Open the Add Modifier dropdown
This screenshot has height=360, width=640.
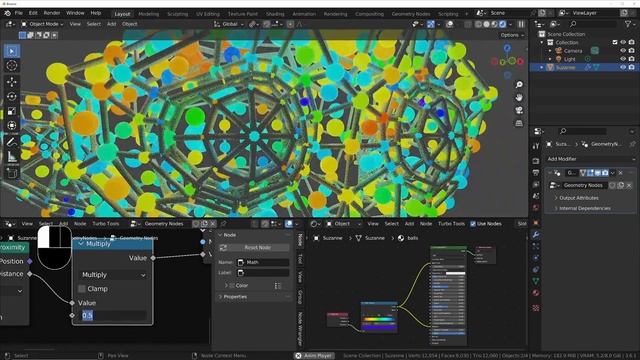pos(591,159)
